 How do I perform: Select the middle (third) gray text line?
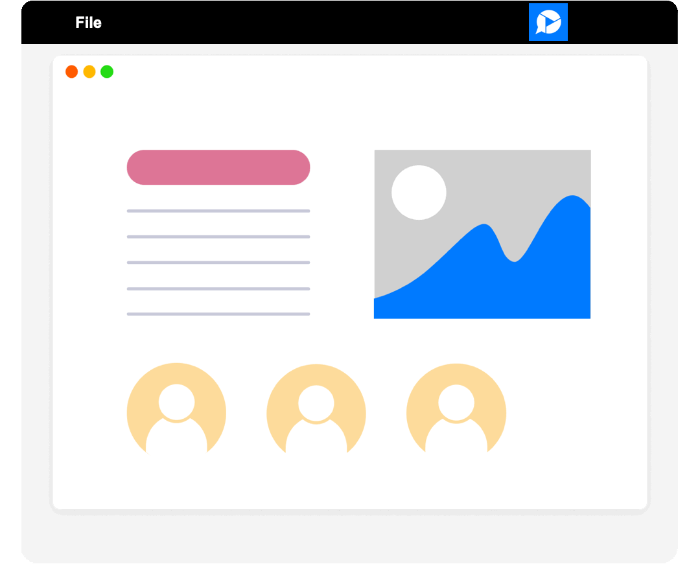point(218,263)
